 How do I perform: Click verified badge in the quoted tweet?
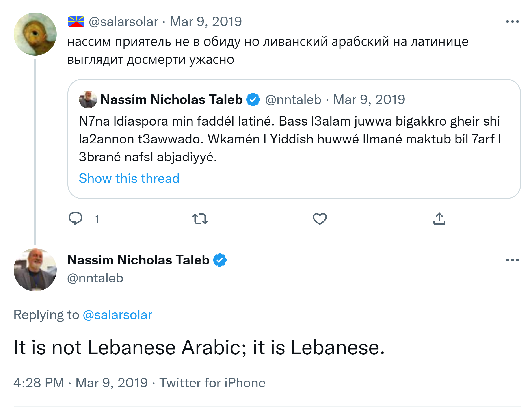253,100
